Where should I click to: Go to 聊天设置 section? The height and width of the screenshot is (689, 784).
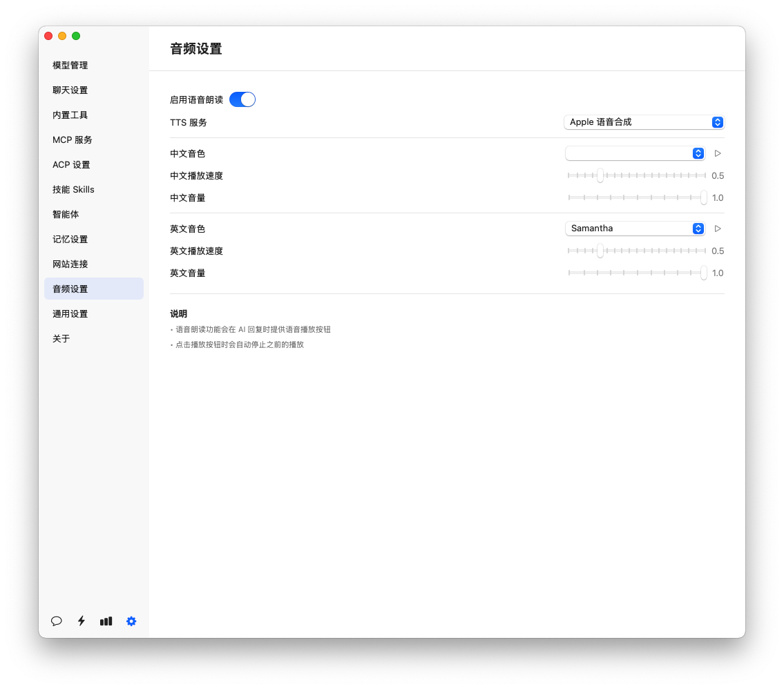coord(70,90)
